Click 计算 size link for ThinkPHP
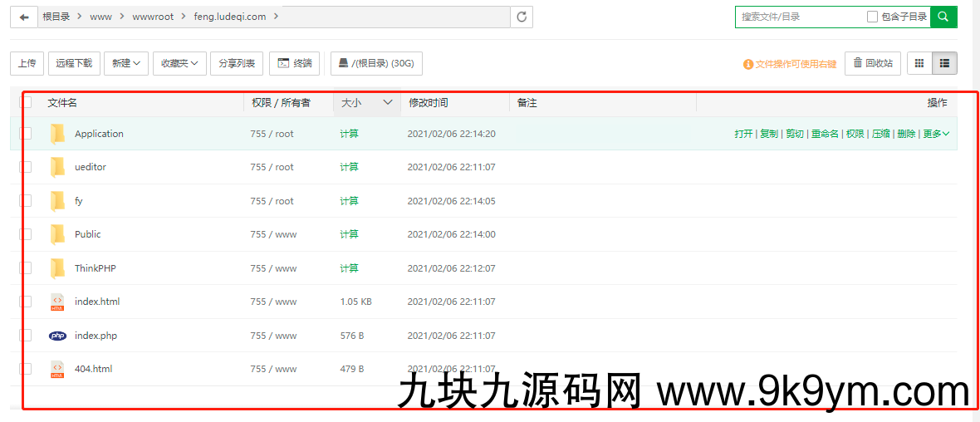The image size is (980, 422). click(x=349, y=268)
